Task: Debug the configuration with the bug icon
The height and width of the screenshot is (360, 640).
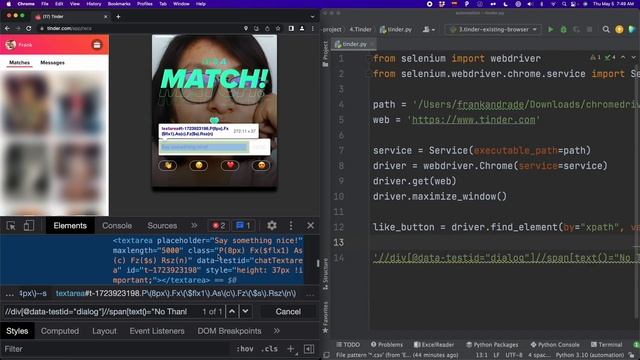Action: [x=564, y=29]
